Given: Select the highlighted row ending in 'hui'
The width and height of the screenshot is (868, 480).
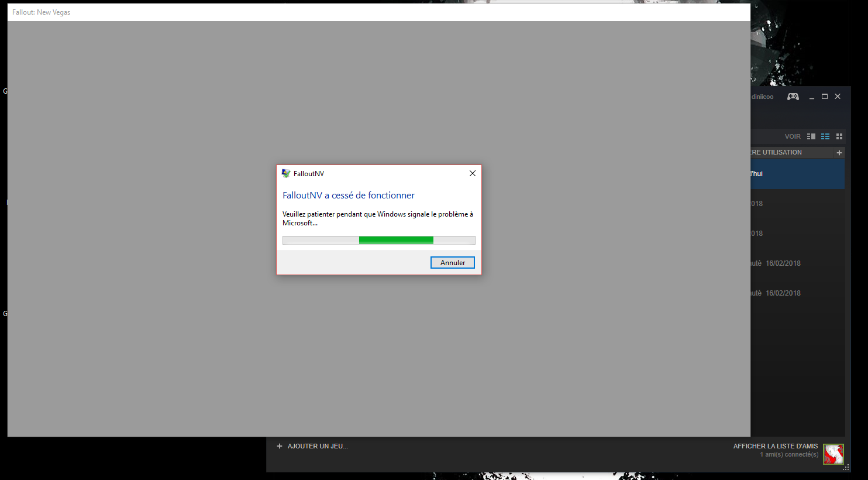Looking at the screenshot, I should point(797,174).
